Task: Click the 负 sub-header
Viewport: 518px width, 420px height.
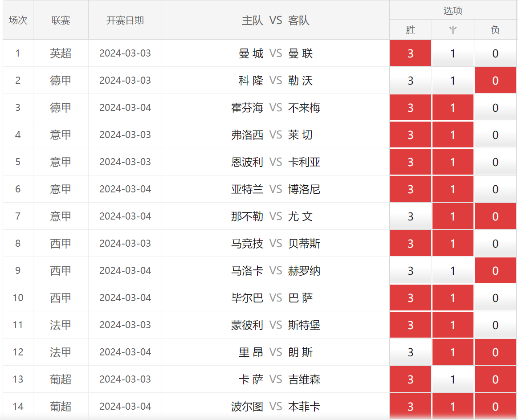Action: tap(495, 30)
